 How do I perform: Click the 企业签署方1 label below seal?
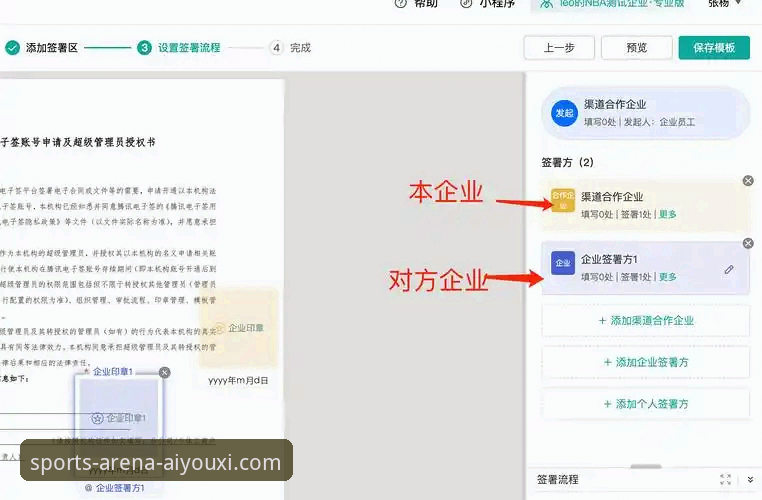(x=115, y=487)
